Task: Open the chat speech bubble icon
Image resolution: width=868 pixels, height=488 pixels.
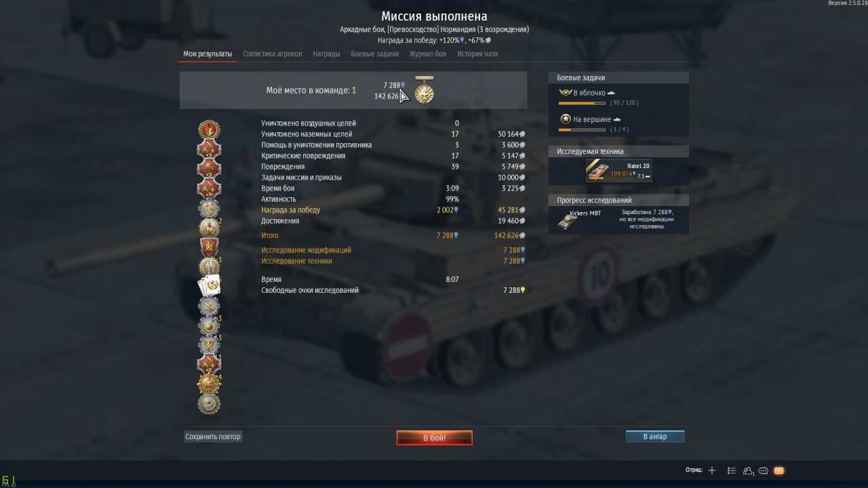Action: click(763, 470)
